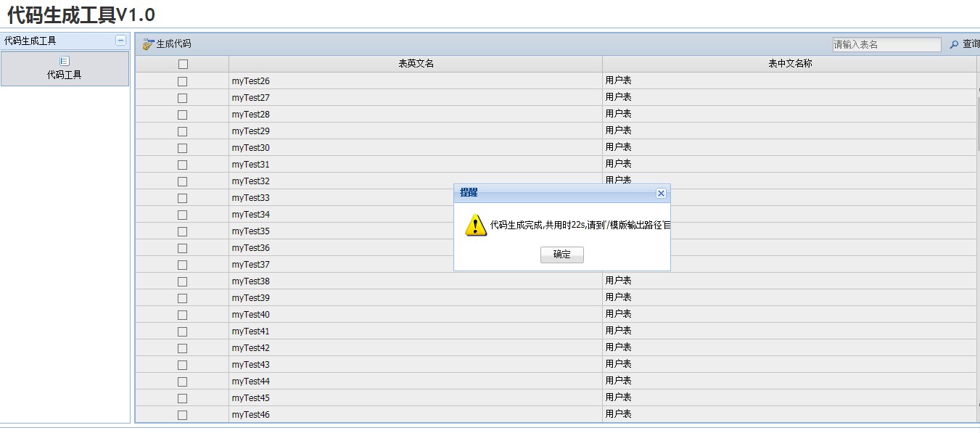Check the box for myTest44
980x433 pixels.
(183, 382)
